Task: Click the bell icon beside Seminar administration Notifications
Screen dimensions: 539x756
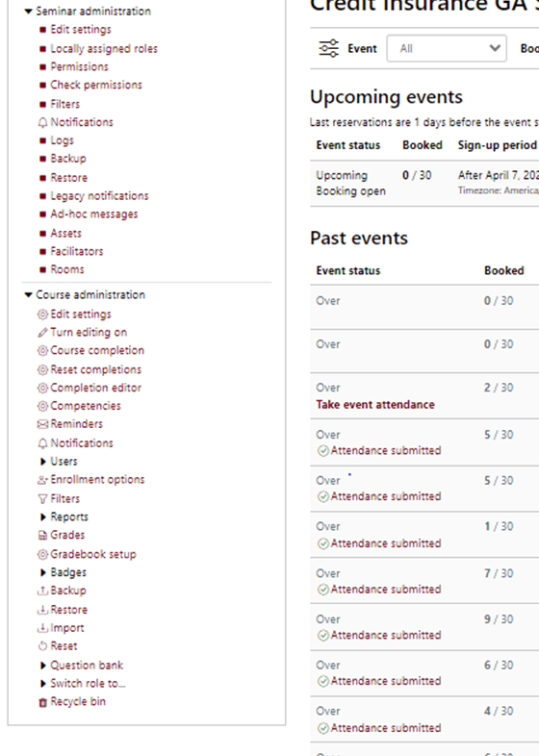Action: click(43, 122)
